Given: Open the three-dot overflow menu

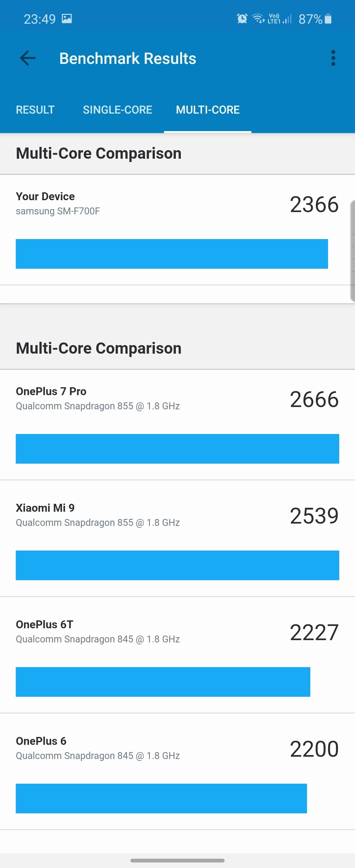Looking at the screenshot, I should click(333, 58).
